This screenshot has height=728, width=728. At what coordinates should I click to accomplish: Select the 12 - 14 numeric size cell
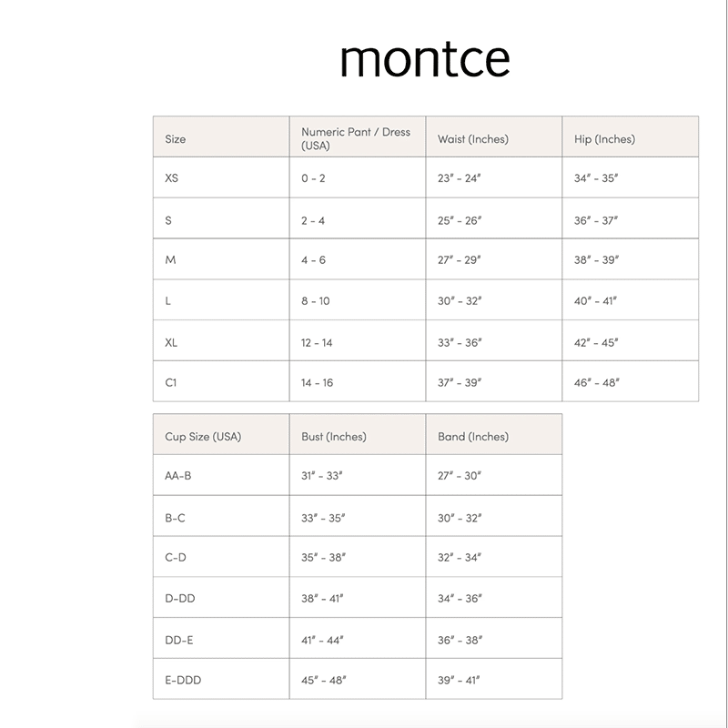coord(317,342)
